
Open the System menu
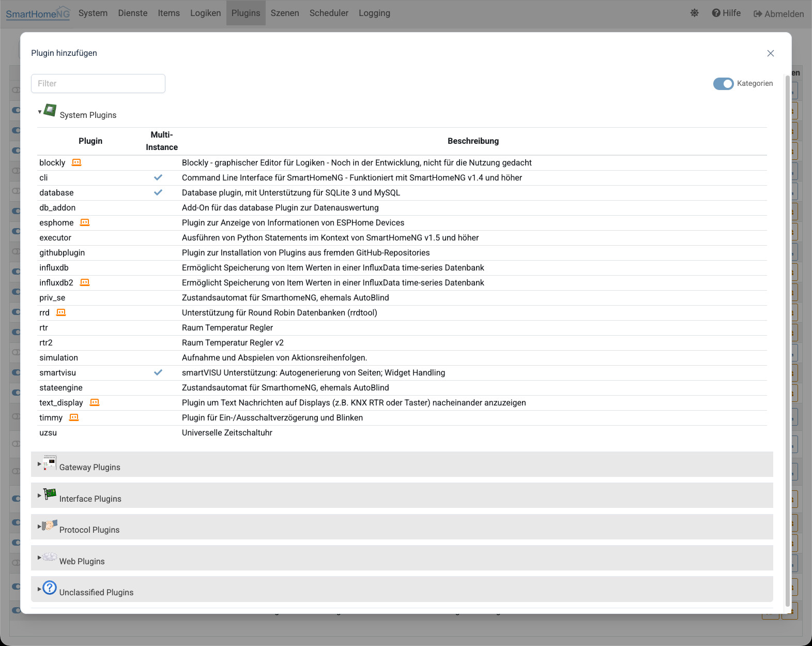[93, 13]
